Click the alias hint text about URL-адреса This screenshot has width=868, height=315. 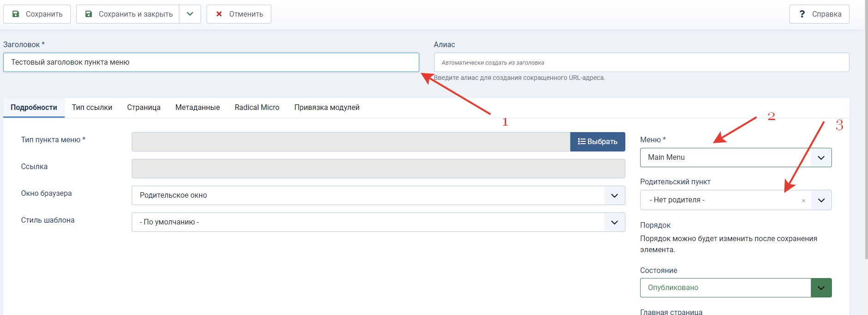coord(519,78)
